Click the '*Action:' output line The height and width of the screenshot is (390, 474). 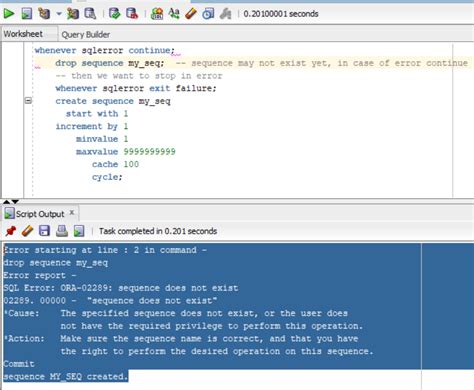coord(181,339)
